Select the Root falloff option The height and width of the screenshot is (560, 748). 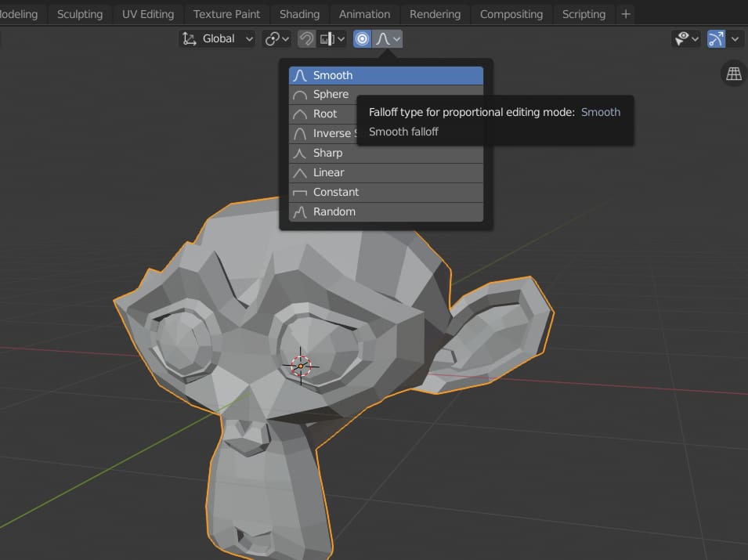pos(386,114)
